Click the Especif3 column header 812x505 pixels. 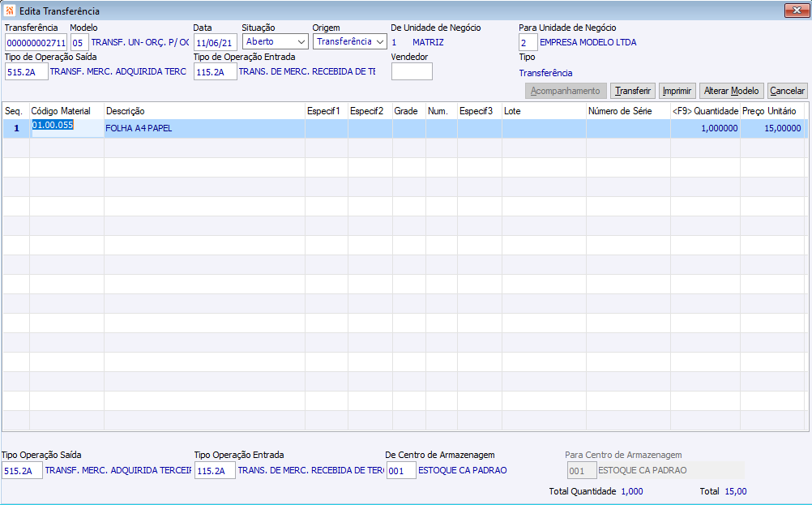[x=480, y=111]
